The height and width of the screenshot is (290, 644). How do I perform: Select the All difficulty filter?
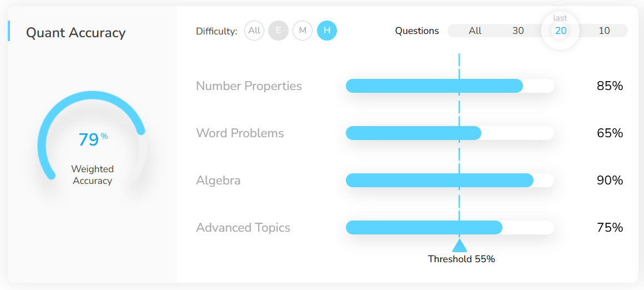click(x=254, y=31)
